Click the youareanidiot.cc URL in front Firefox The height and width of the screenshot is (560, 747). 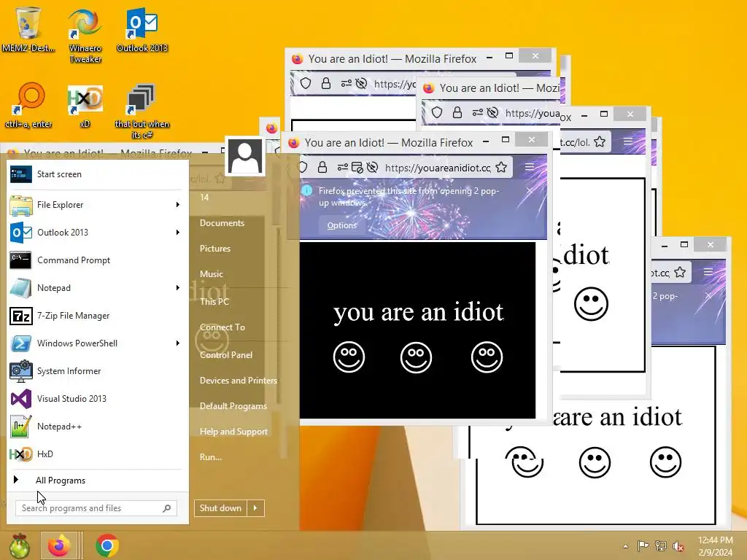[x=438, y=168]
